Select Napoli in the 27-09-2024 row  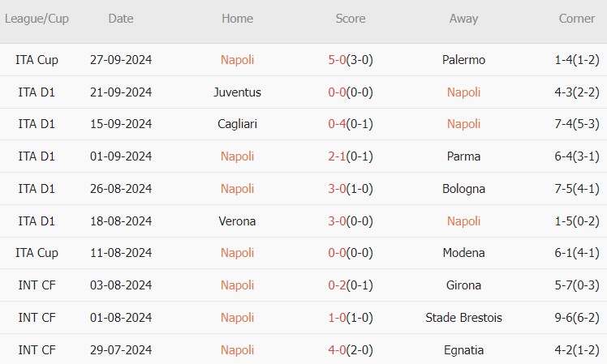point(237,60)
